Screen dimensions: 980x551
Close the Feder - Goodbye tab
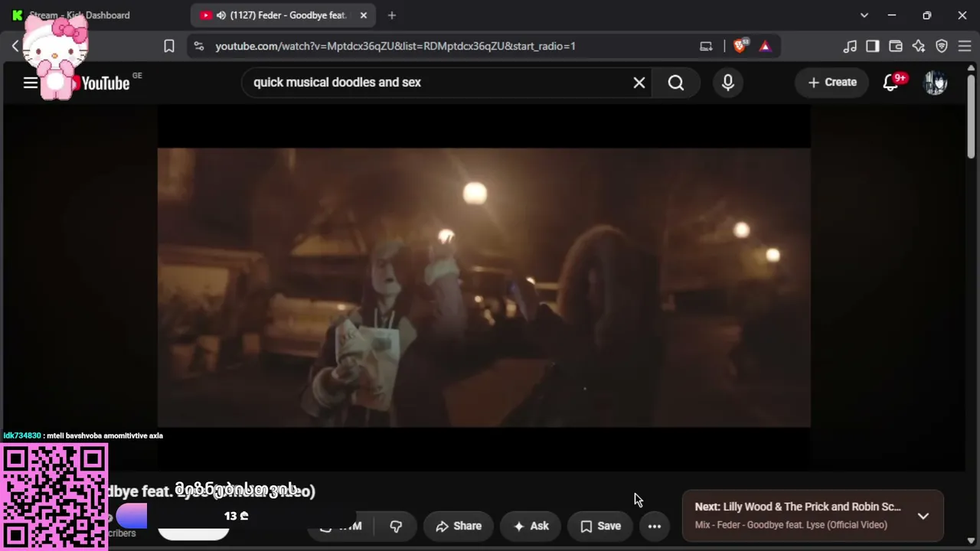pyautogui.click(x=364, y=15)
